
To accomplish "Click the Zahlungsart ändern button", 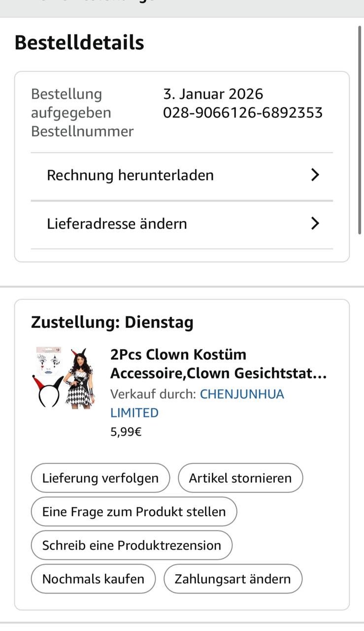I will (x=232, y=579).
